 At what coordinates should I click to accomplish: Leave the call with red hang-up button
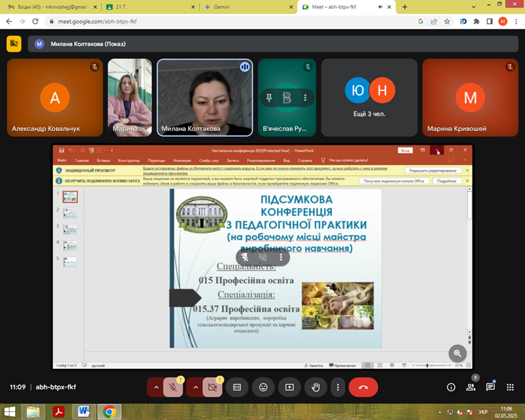click(363, 387)
